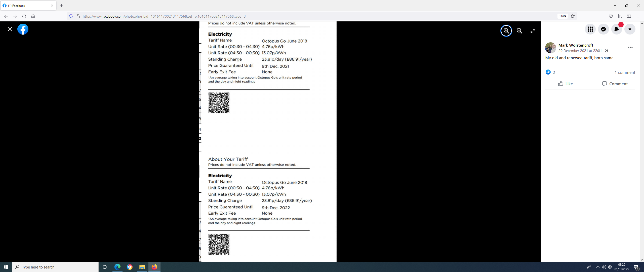Close the photo viewer with the X
The width and height of the screenshot is (644, 272).
(10, 29)
